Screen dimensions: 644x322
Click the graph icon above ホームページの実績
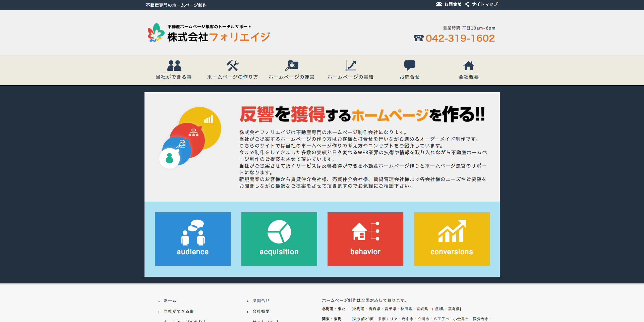tap(351, 65)
